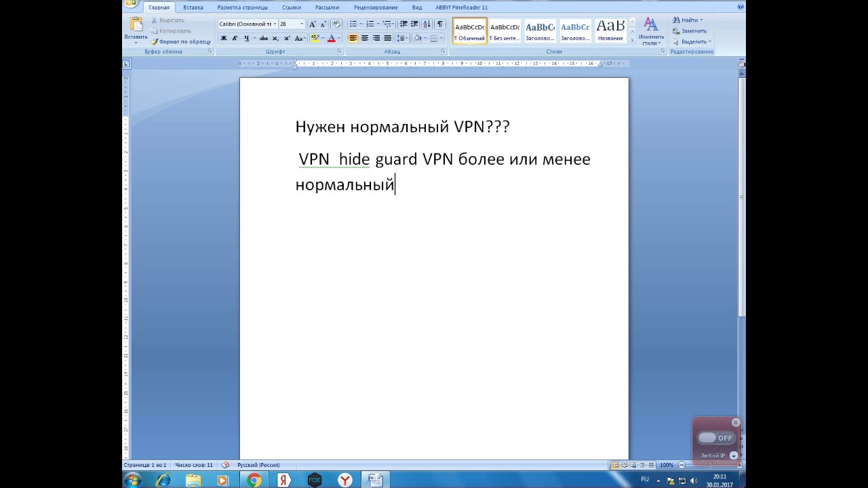Click the decrease indent icon
The width and height of the screenshot is (868, 488).
click(403, 24)
